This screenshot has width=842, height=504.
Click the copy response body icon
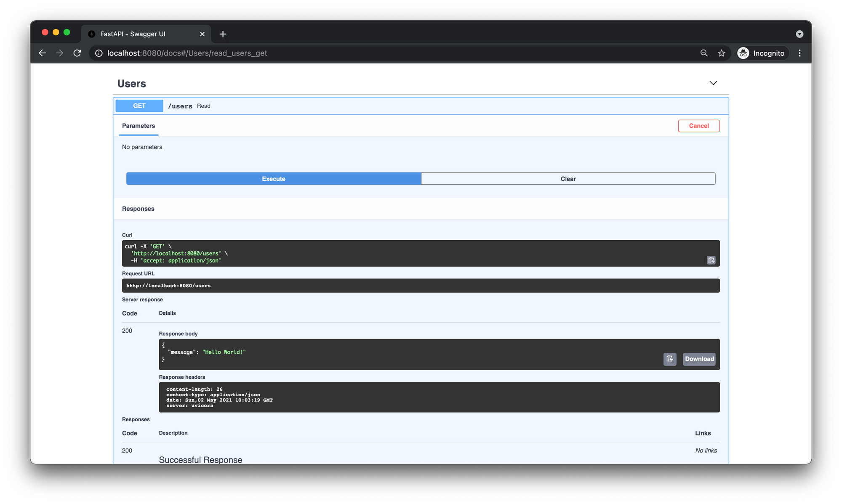click(670, 359)
